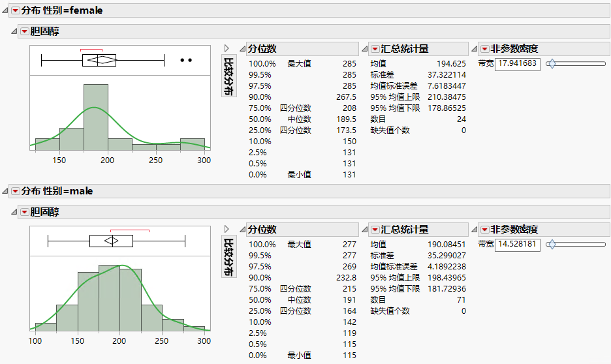Screen dimensions: 611x364
Task: Click the male bandwidth slider handle
Action: [551, 244]
